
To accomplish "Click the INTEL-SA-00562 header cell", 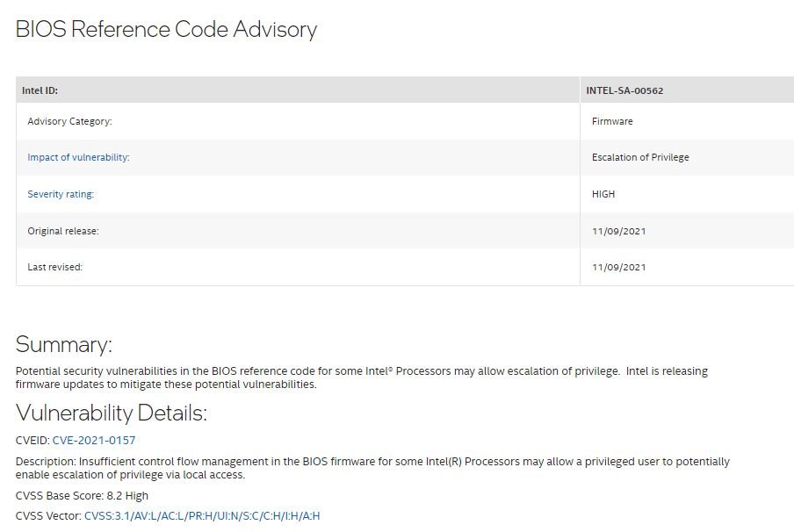I will (x=624, y=90).
